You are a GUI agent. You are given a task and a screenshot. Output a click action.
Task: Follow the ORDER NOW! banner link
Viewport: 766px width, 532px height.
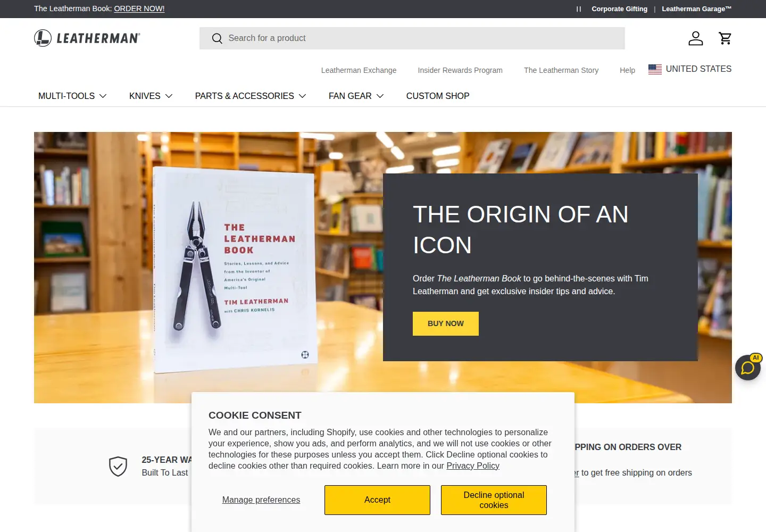tap(139, 9)
